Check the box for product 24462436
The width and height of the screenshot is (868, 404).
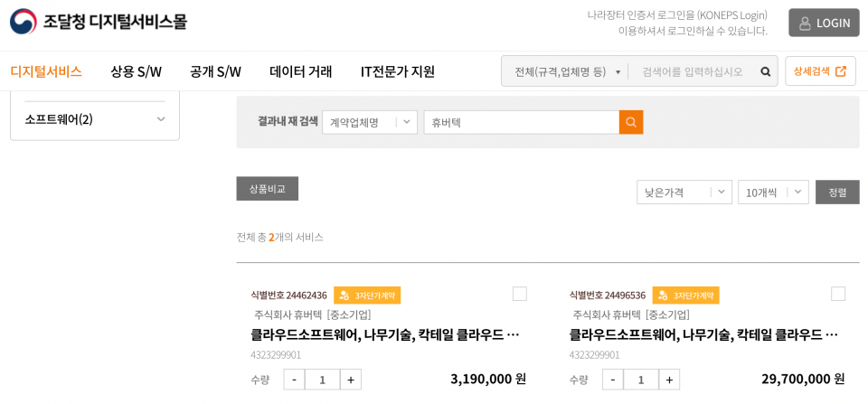click(520, 294)
